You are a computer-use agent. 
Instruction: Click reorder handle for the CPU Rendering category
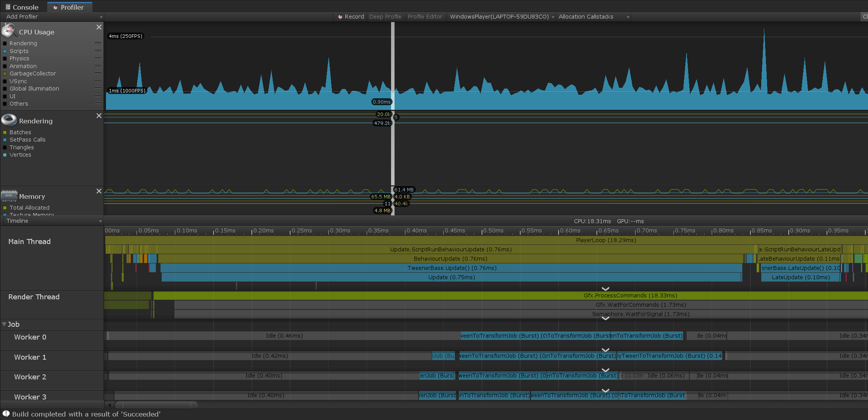pyautogui.click(x=98, y=43)
